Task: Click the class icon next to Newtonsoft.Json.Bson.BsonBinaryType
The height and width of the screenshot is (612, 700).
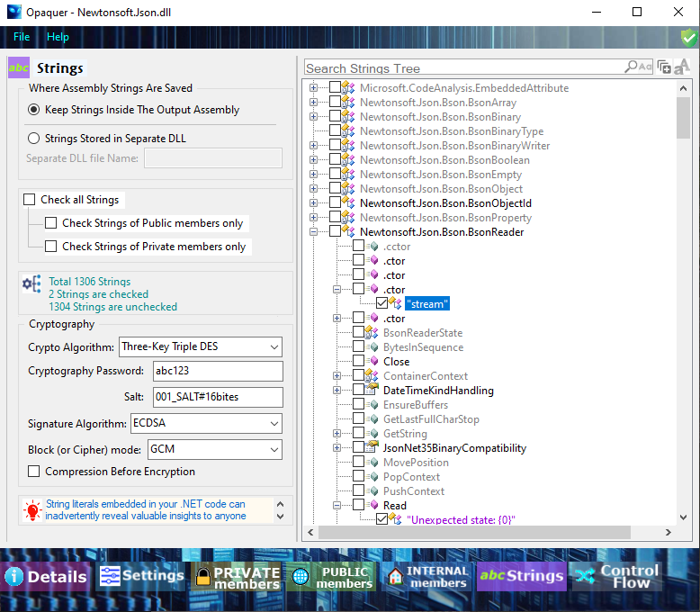Action: 348,130
